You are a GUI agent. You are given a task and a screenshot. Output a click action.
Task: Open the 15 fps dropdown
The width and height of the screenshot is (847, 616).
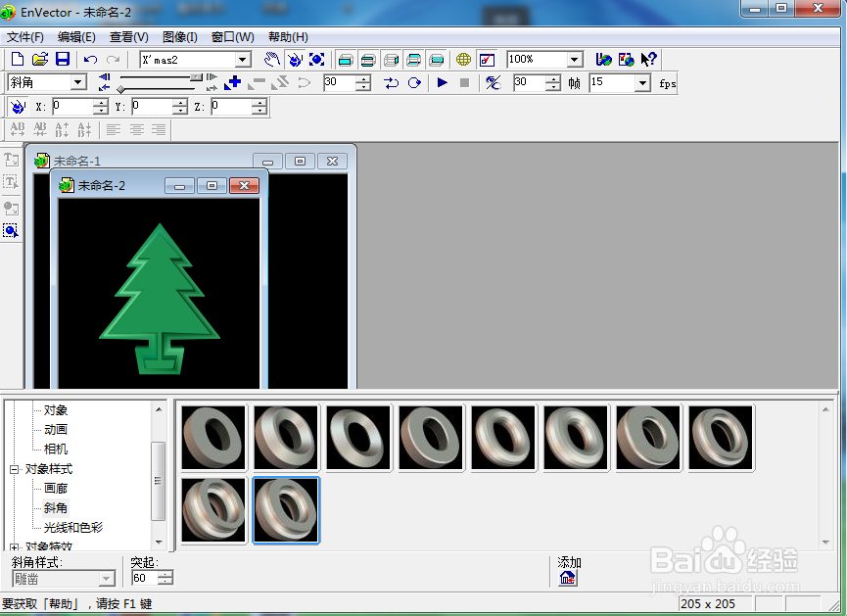[642, 82]
